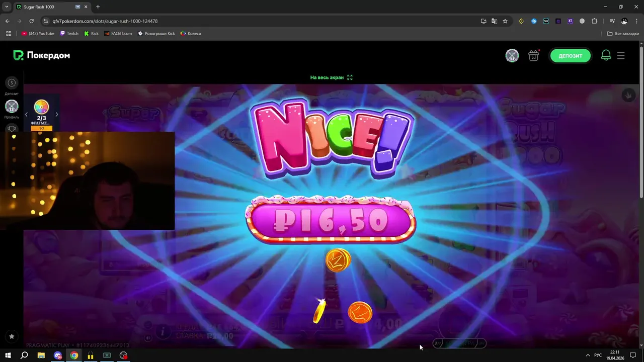Click the left arrow of the fragments carousel
This screenshot has height=362, width=644.
(x=26, y=114)
